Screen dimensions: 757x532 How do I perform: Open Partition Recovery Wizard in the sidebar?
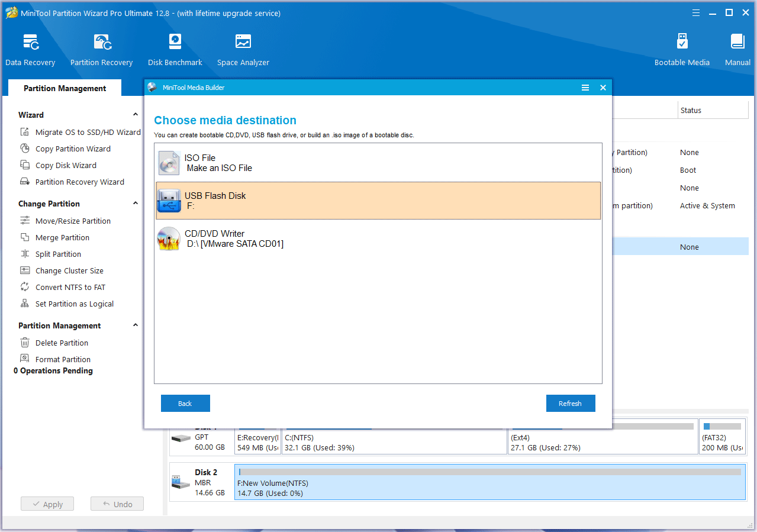point(72,182)
